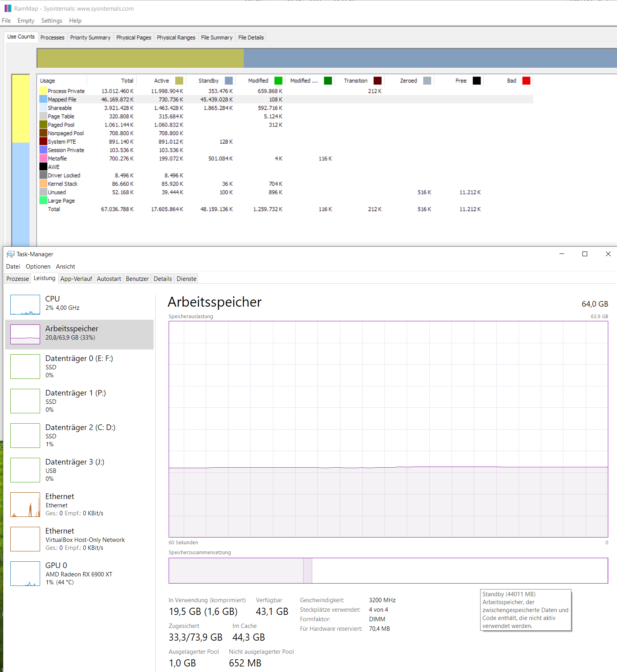Open the Ansicht menu in Task-Manager
This screenshot has height=672, width=617.
click(65, 267)
